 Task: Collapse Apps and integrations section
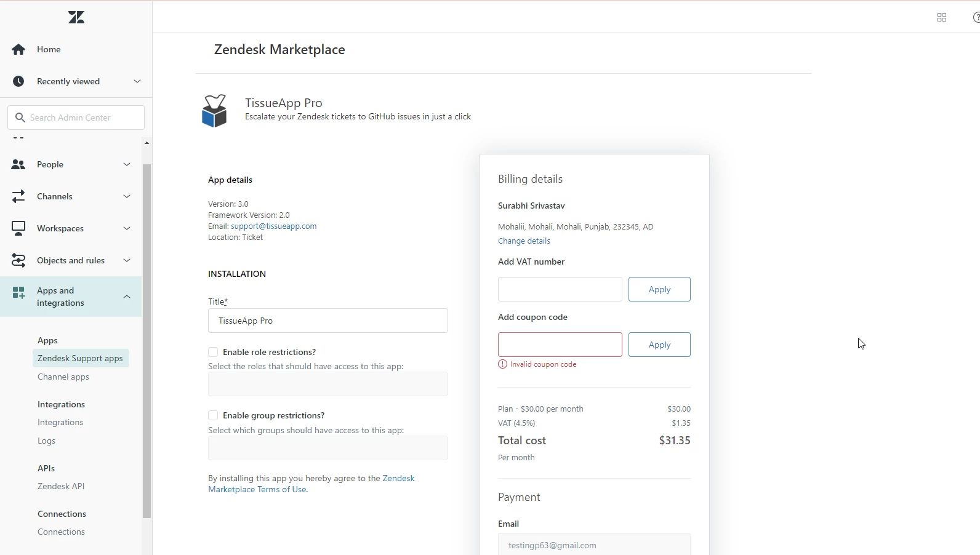click(127, 297)
